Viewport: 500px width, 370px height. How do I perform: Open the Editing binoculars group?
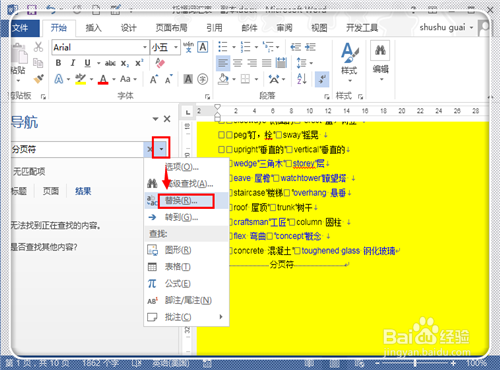(x=380, y=60)
